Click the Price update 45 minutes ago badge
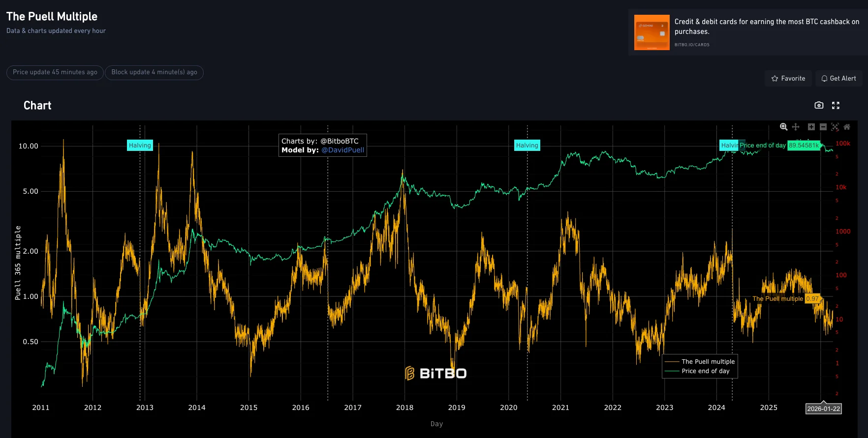868x438 pixels. [55, 72]
